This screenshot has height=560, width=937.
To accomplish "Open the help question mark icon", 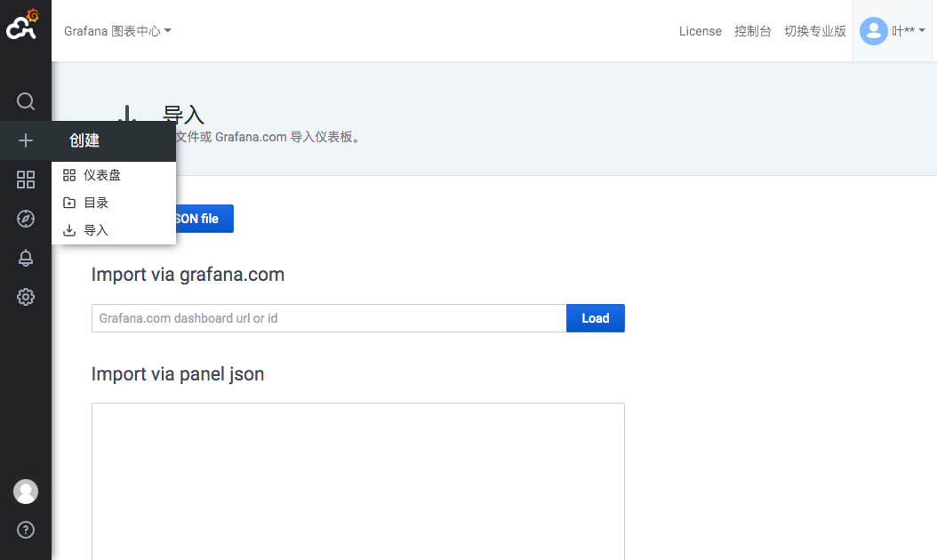I will (26, 530).
